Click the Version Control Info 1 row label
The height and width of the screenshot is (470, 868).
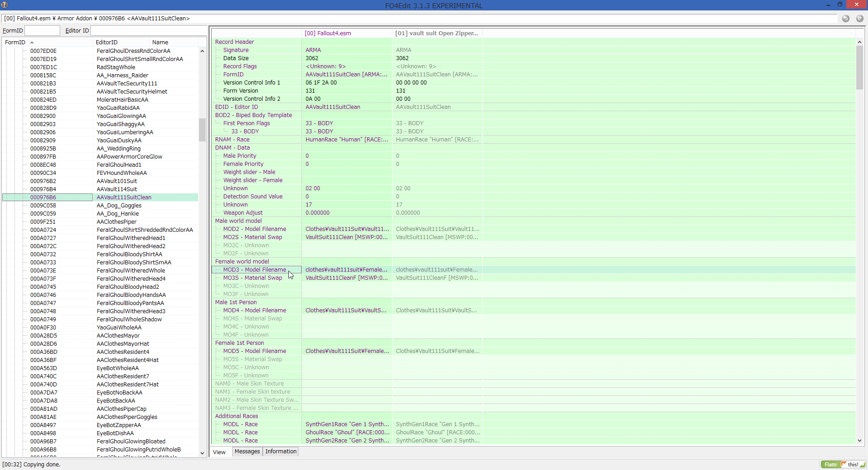tap(252, 83)
